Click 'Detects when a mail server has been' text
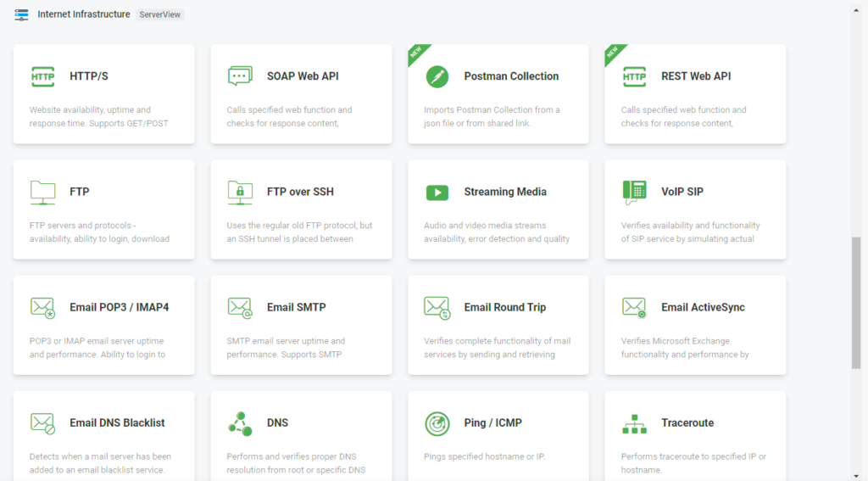868x481 pixels. tap(100, 456)
